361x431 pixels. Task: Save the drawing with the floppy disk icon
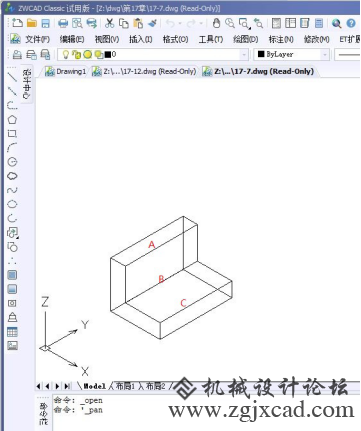click(45, 23)
